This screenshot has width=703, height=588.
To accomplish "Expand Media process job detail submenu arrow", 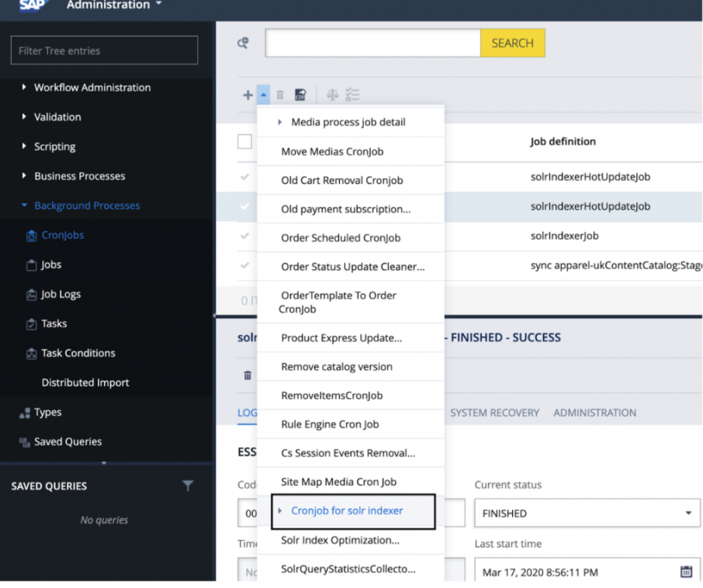I will pos(280,122).
